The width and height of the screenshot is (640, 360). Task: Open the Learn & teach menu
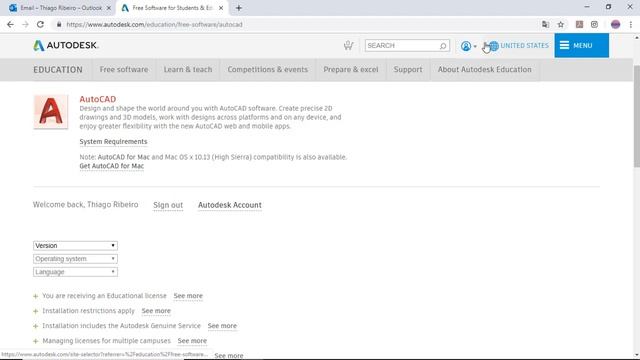[x=188, y=69]
